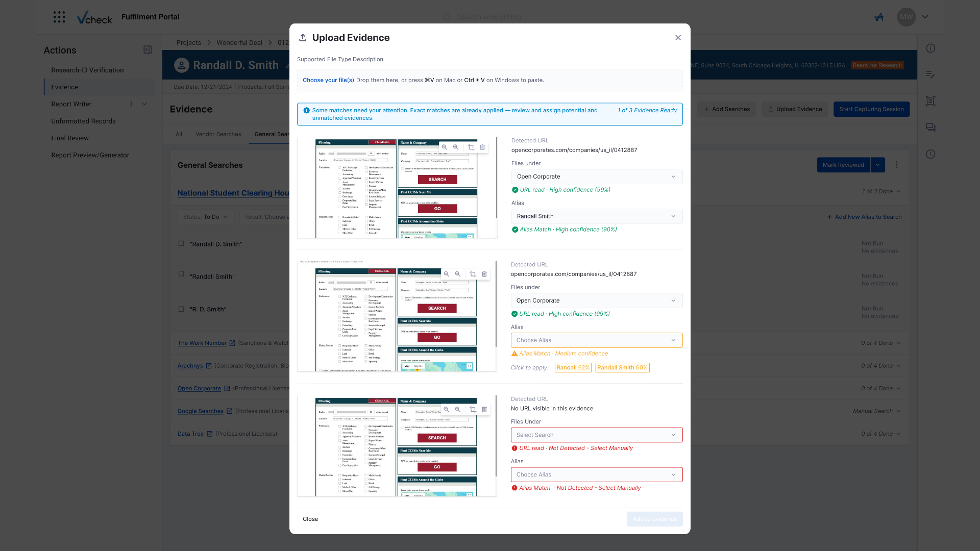Click the Vcheck logo

[x=94, y=17]
